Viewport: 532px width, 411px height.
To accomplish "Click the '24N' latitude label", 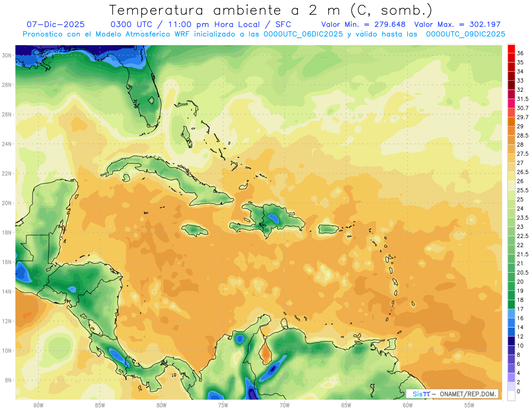I will pyautogui.click(x=7, y=144).
